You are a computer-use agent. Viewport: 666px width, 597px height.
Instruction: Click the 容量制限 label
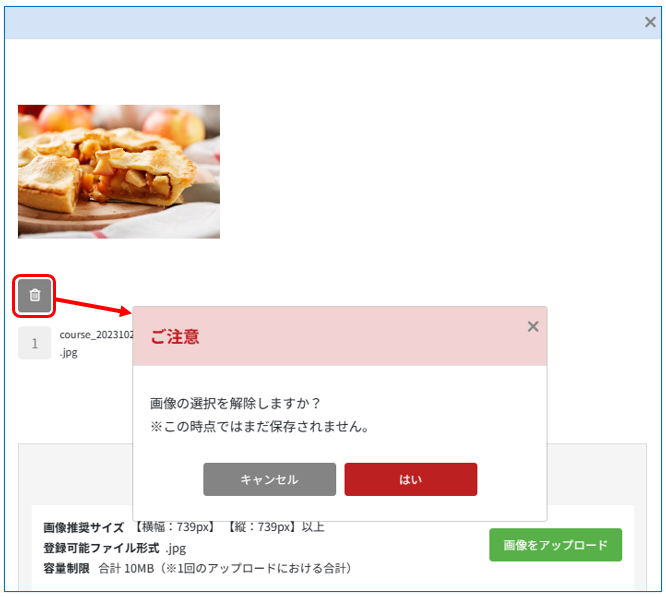[x=66, y=569]
